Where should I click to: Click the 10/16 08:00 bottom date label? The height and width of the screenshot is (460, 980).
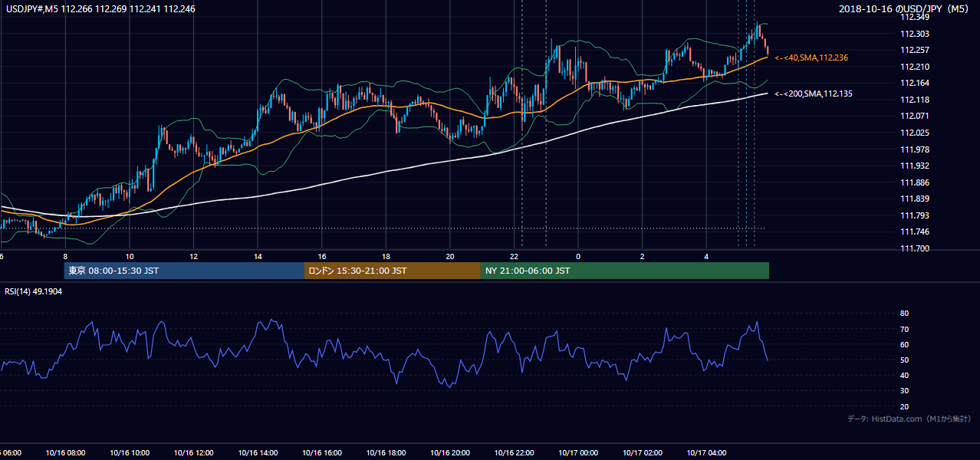pyautogui.click(x=66, y=452)
